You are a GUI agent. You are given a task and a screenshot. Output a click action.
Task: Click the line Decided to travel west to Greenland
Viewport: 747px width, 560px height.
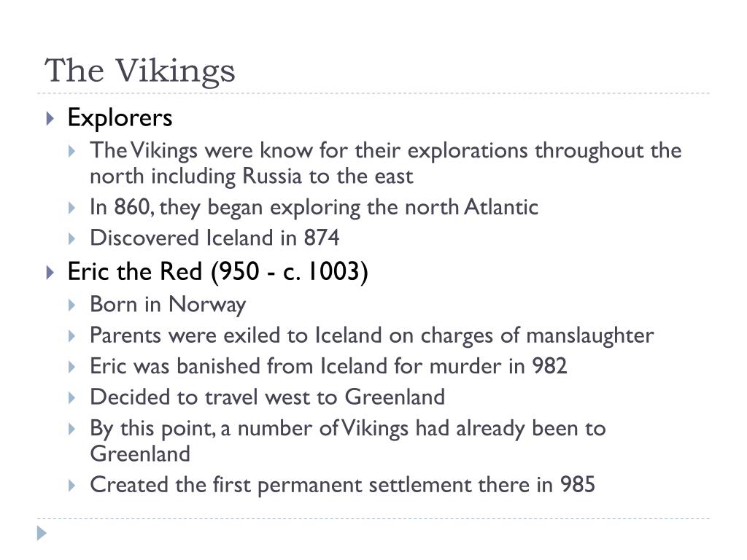tap(267, 397)
